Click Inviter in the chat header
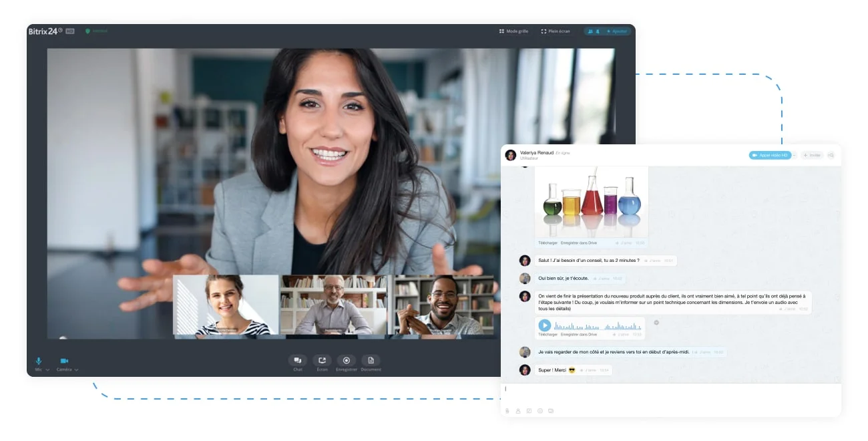 point(813,155)
